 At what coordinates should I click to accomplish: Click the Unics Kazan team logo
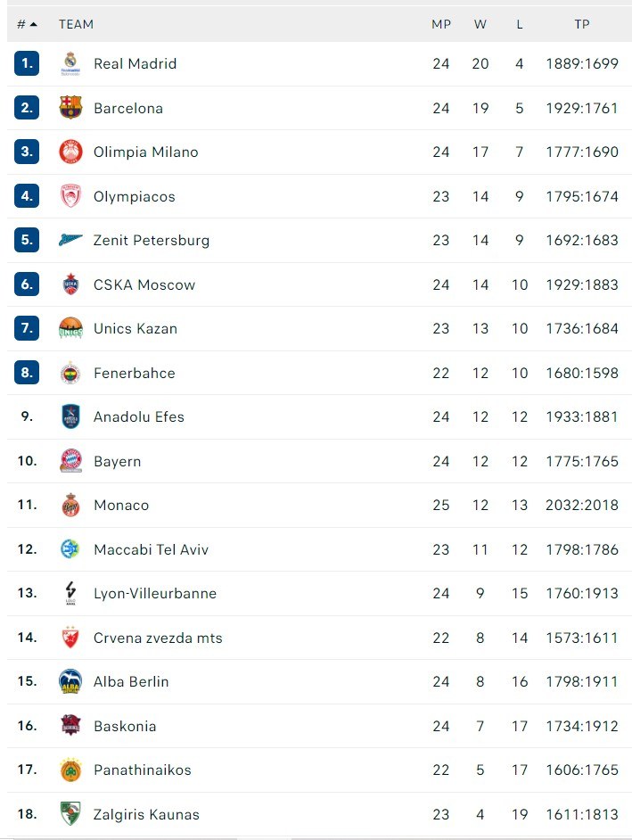(70, 328)
